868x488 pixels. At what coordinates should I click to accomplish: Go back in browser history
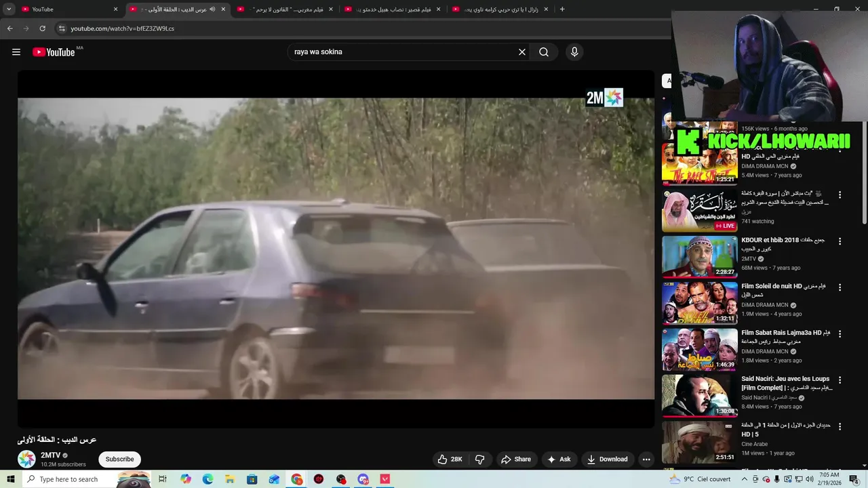9,28
